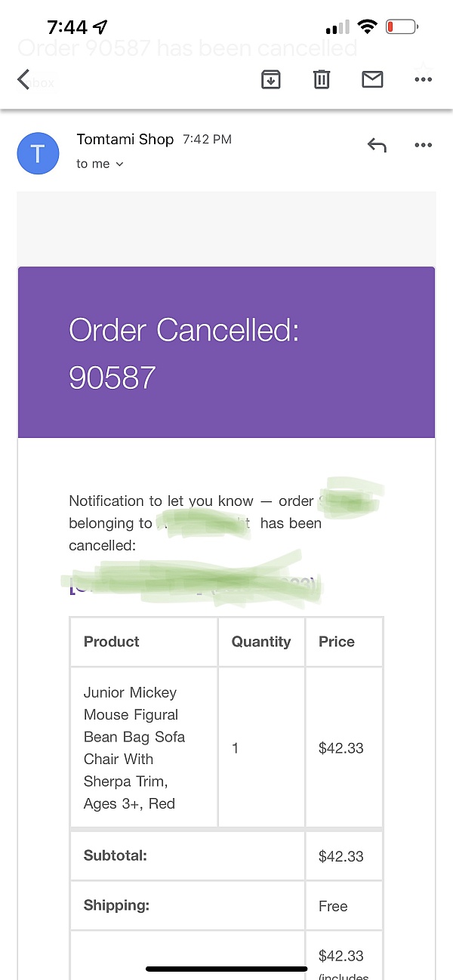Tap the Tomtami Shop sender name
Viewport: 453px width, 980px height.
125,140
